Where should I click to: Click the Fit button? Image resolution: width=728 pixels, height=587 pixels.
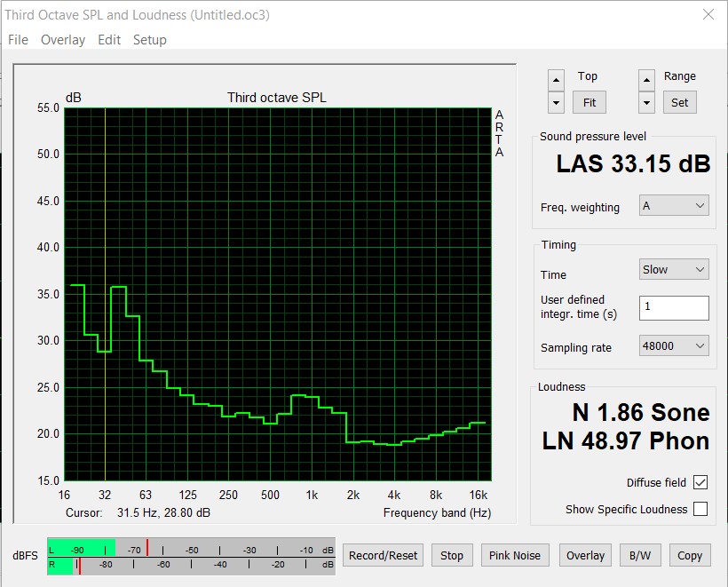pos(590,103)
